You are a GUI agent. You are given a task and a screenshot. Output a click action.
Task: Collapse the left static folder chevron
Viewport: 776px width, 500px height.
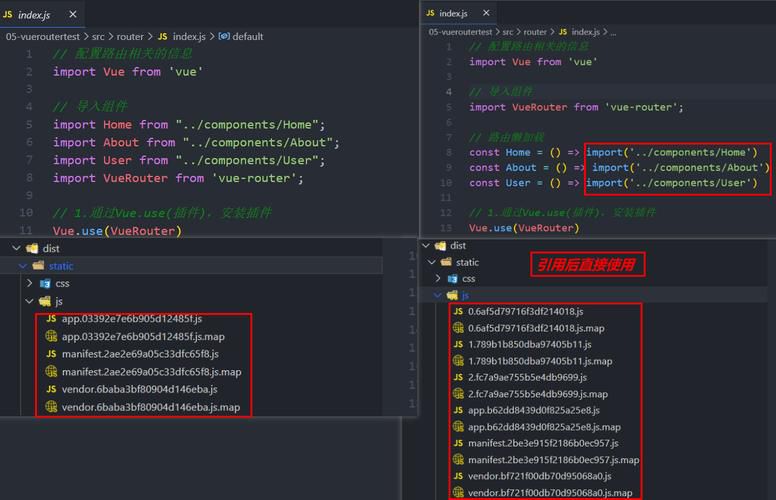click(x=23, y=266)
